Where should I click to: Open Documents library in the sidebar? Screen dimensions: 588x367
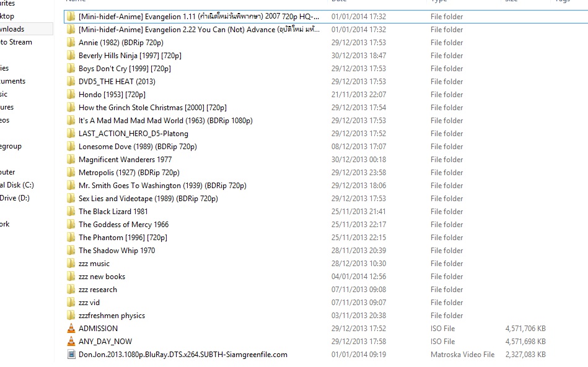click(x=12, y=81)
